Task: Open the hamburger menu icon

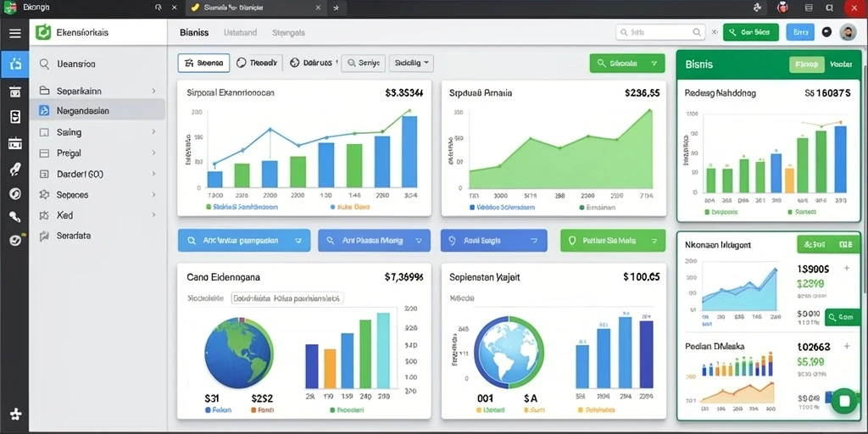Action: [x=15, y=33]
